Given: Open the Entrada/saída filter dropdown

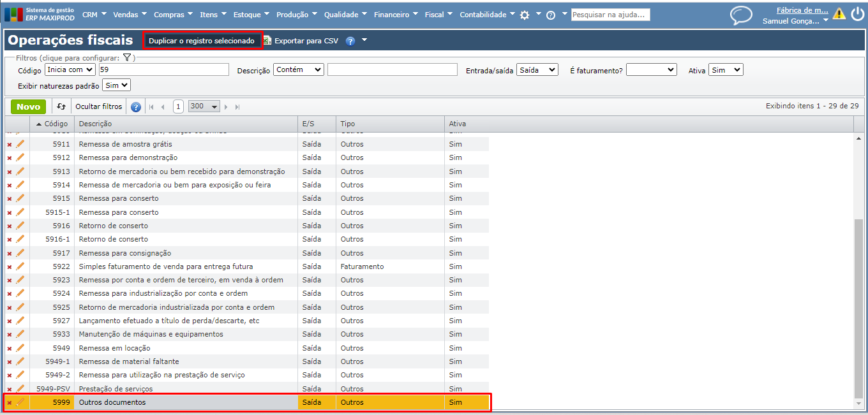Looking at the screenshot, I should point(537,70).
